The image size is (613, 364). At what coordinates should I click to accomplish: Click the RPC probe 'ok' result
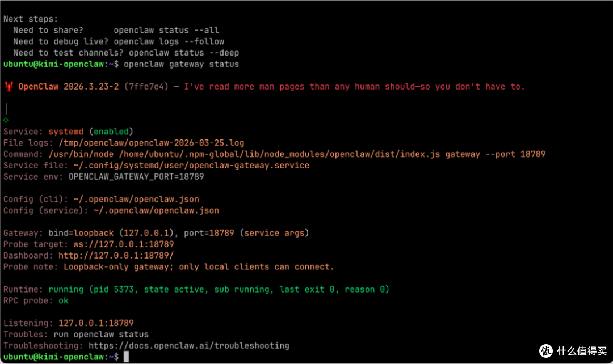coord(64,300)
